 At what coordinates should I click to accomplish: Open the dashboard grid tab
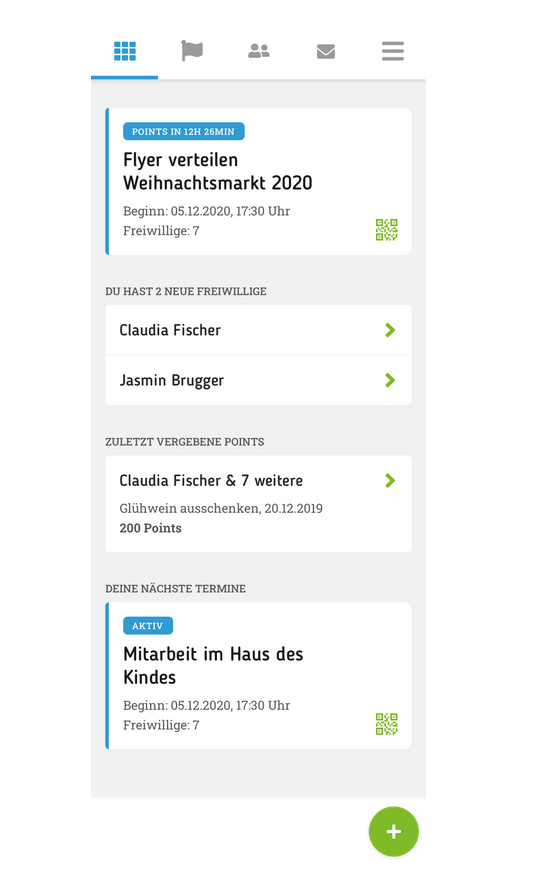(125, 51)
